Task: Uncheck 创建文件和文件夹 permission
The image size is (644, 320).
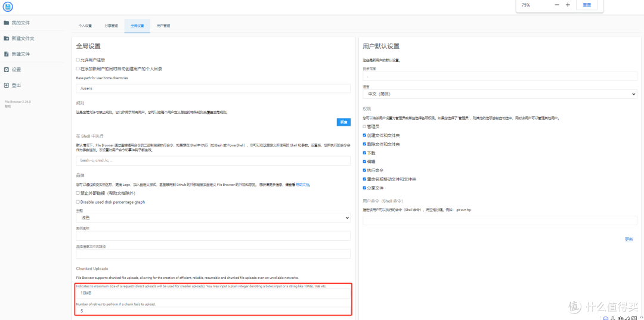Action: 365,135
